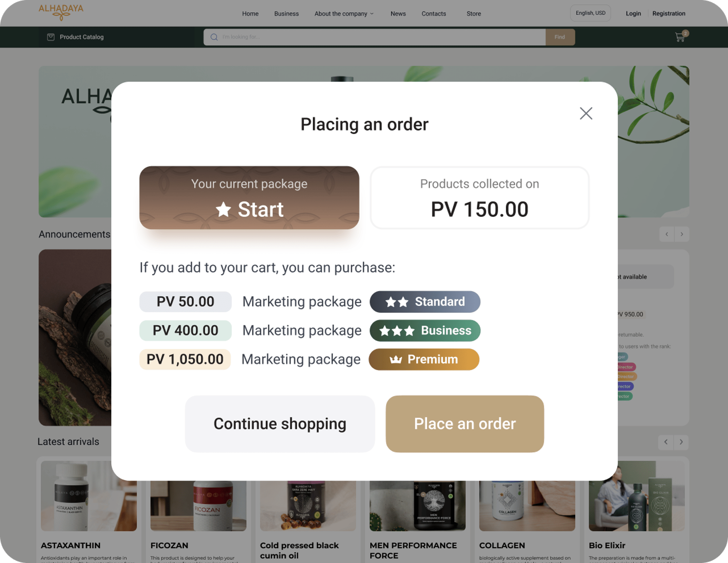Image resolution: width=728 pixels, height=563 pixels.
Task: Choose the Business package badge
Action: [x=425, y=330]
